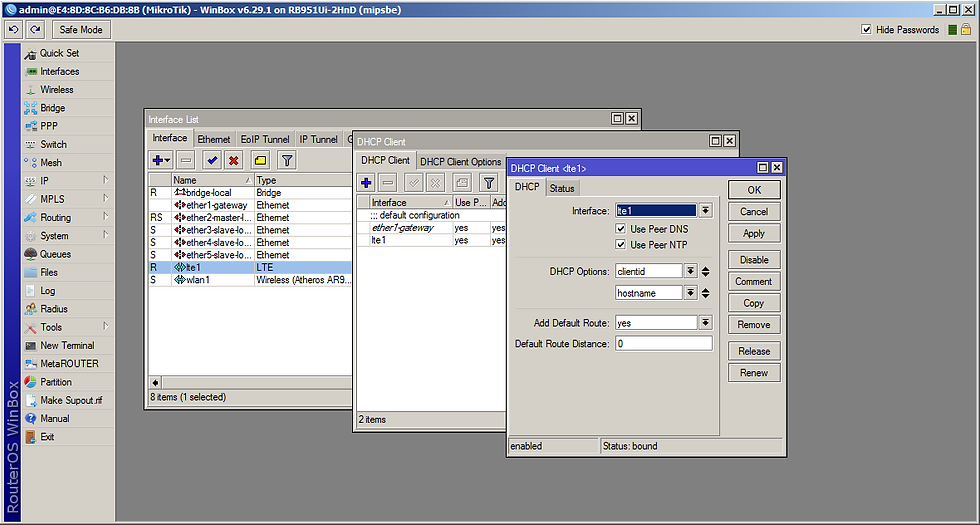This screenshot has width=980, height=525.
Task: Click Renew button in DHCP Client dialog
Action: (754, 372)
